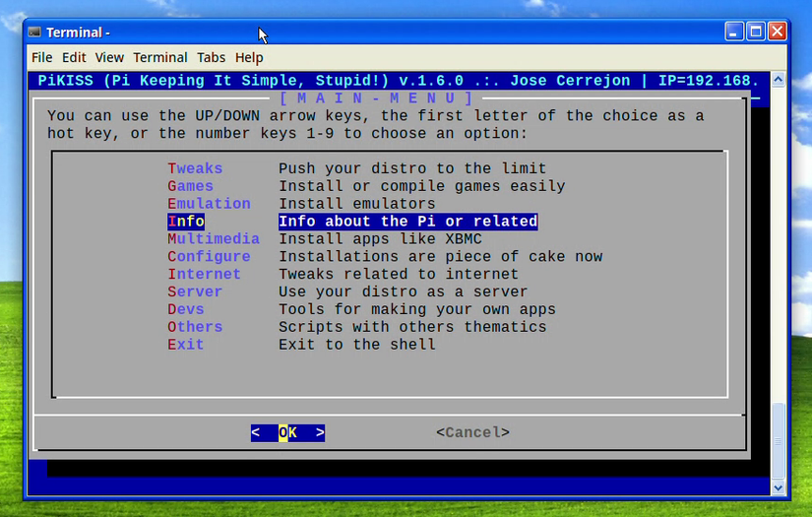The image size is (812, 517).
Task: Click 'Install emulators' description
Action: (357, 204)
